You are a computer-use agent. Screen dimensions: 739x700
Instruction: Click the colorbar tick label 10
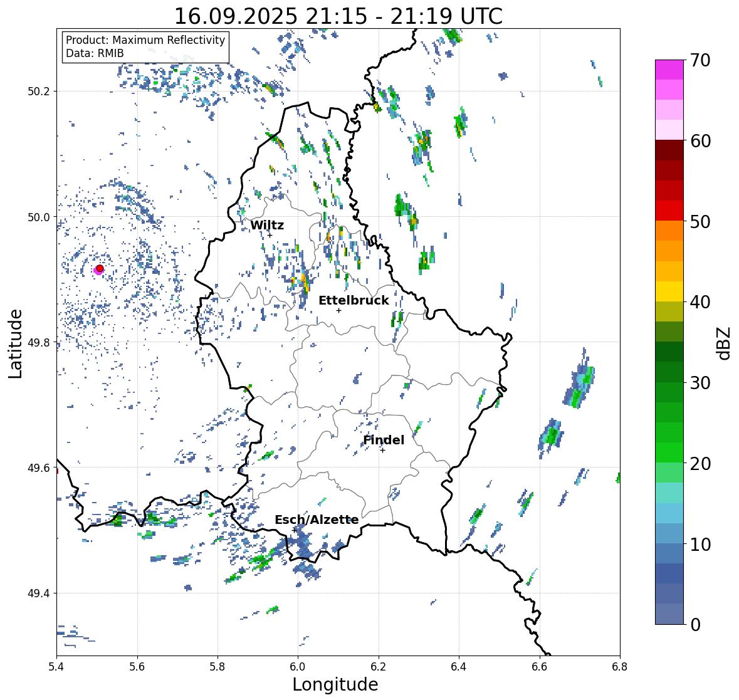(700, 544)
